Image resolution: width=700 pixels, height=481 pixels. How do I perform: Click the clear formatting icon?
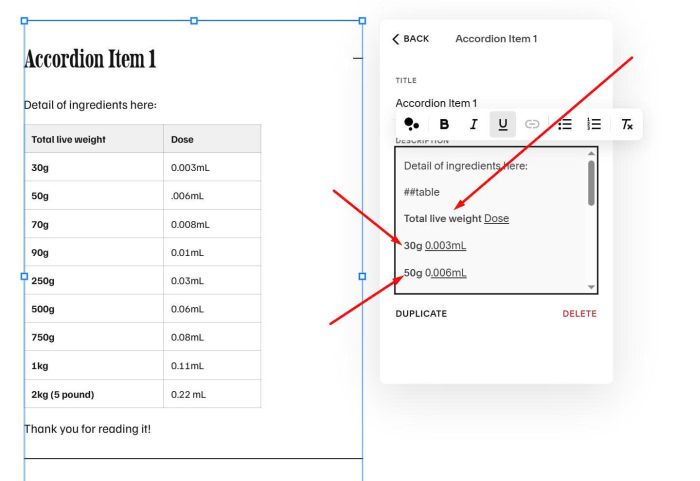click(x=626, y=125)
